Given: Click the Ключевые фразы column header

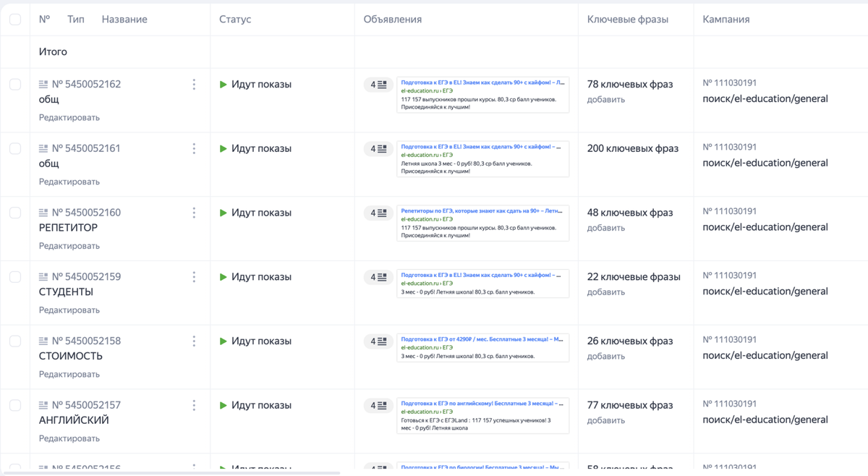Looking at the screenshot, I should 628,20.
